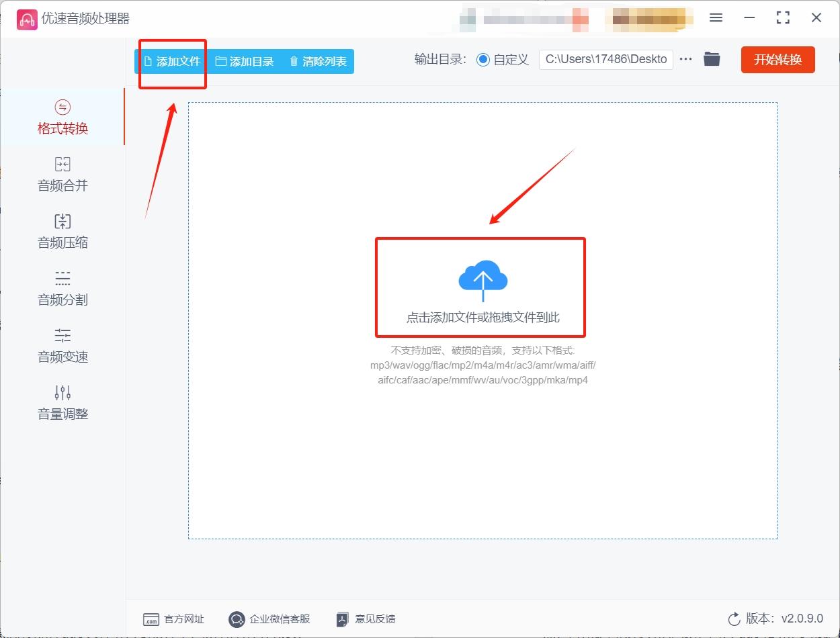Click the version refresh arrow icon

tap(733, 620)
